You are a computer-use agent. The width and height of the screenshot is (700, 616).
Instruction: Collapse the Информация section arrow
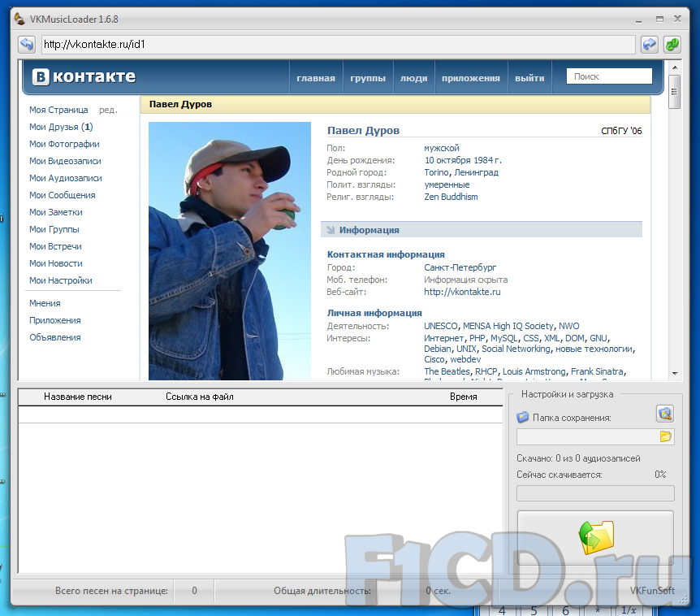click(331, 230)
